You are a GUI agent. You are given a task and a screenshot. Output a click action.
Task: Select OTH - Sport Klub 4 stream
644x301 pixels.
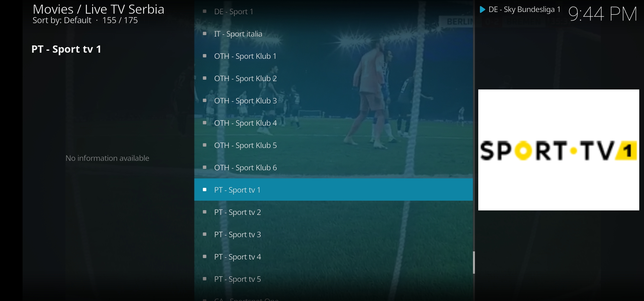point(333,123)
